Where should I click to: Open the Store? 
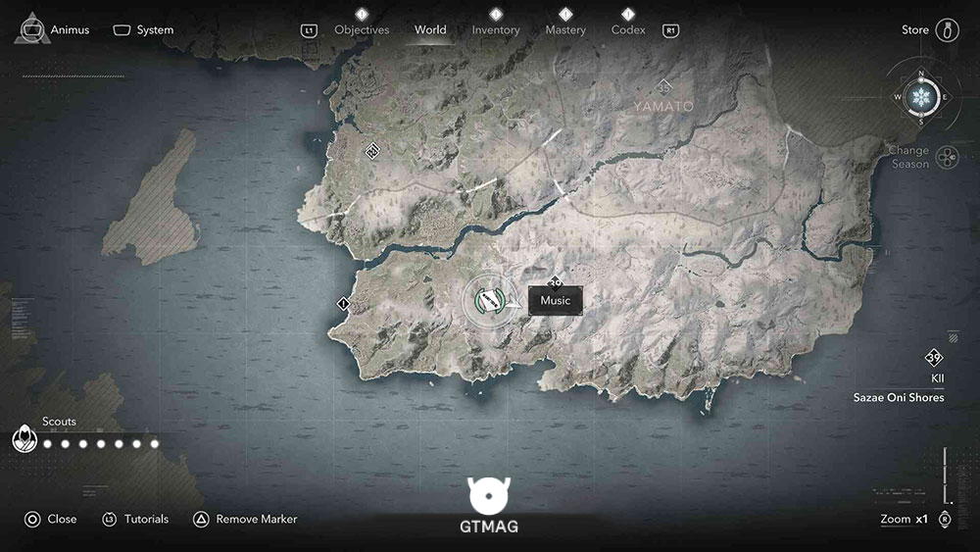tap(915, 30)
